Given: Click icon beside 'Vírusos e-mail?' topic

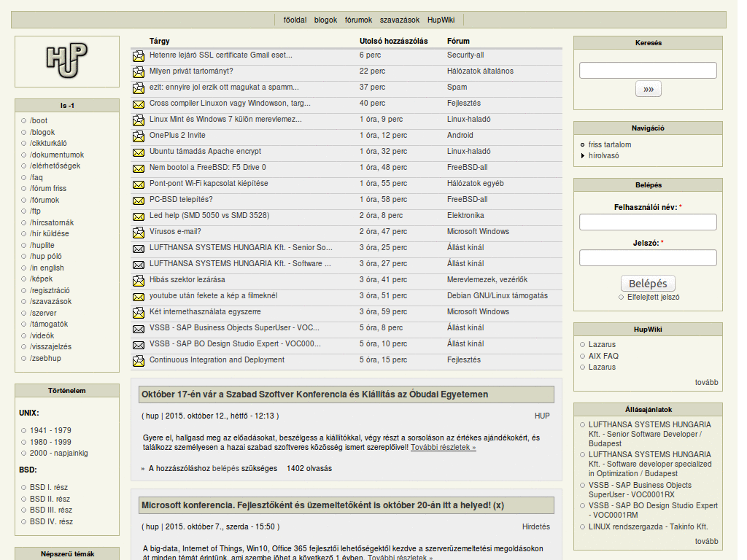Looking at the screenshot, I should tap(139, 233).
